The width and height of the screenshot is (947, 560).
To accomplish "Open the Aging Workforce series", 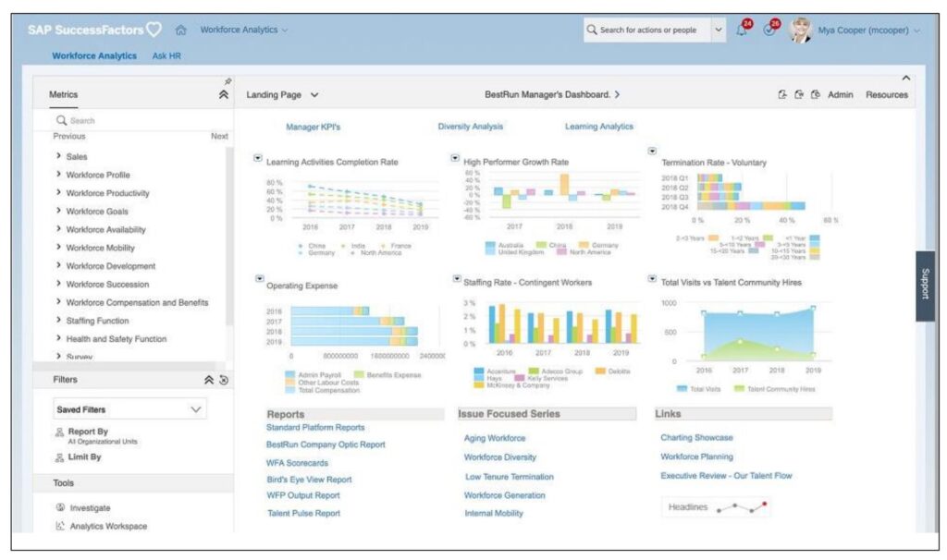I will (x=495, y=438).
